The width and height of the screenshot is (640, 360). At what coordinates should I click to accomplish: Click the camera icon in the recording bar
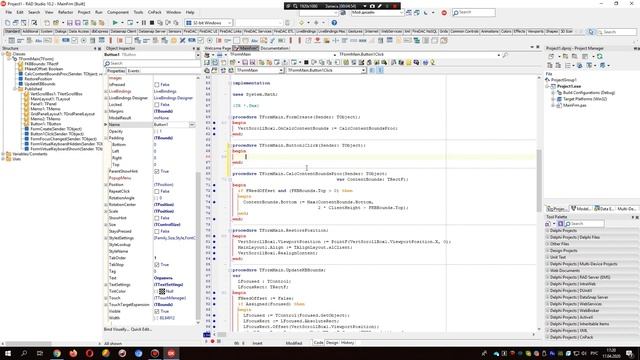(372, 6)
